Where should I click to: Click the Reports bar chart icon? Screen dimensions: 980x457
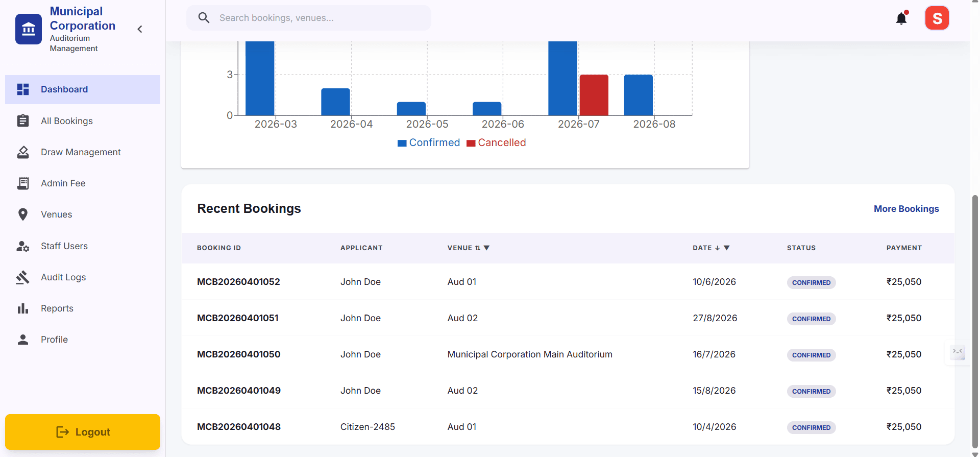23,308
